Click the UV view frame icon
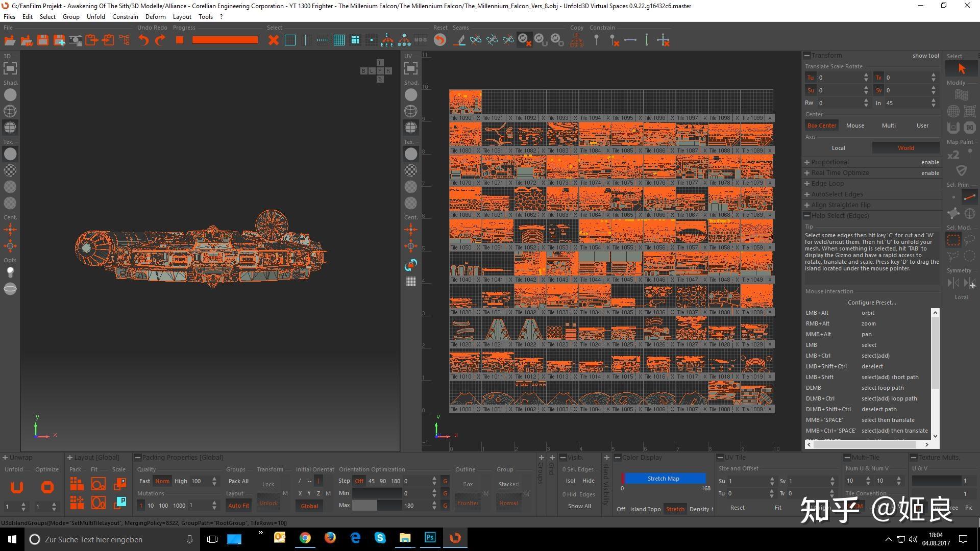Viewport: 980px width, 551px height. (x=411, y=68)
